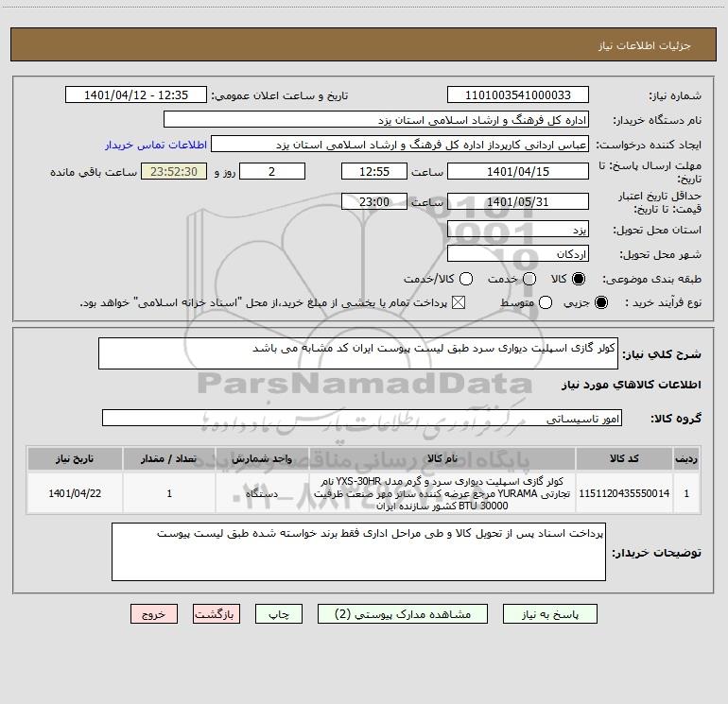Screen dimensions: 728x704
Task: Toggle the اسناد خزانه اسلامی payment checkbox
Action: pyautogui.click(x=459, y=302)
